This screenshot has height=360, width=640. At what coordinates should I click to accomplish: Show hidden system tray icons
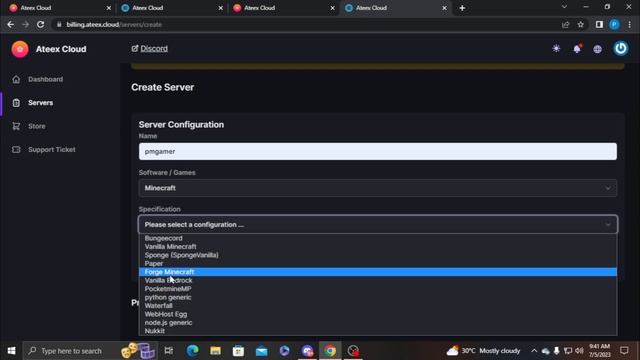pyautogui.click(x=534, y=351)
